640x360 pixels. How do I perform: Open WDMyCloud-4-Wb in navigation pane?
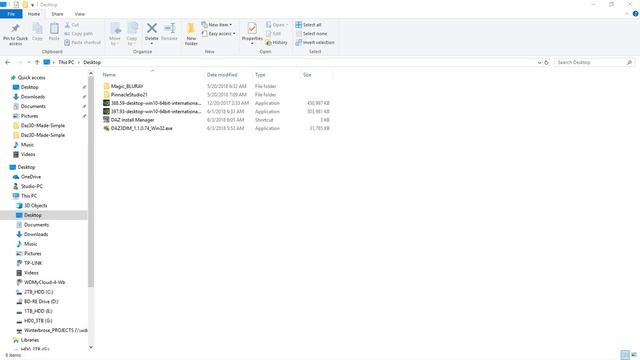44,282
